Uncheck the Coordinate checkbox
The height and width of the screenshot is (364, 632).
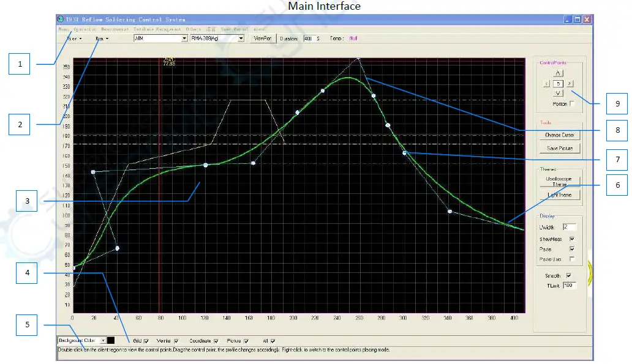[216, 341]
